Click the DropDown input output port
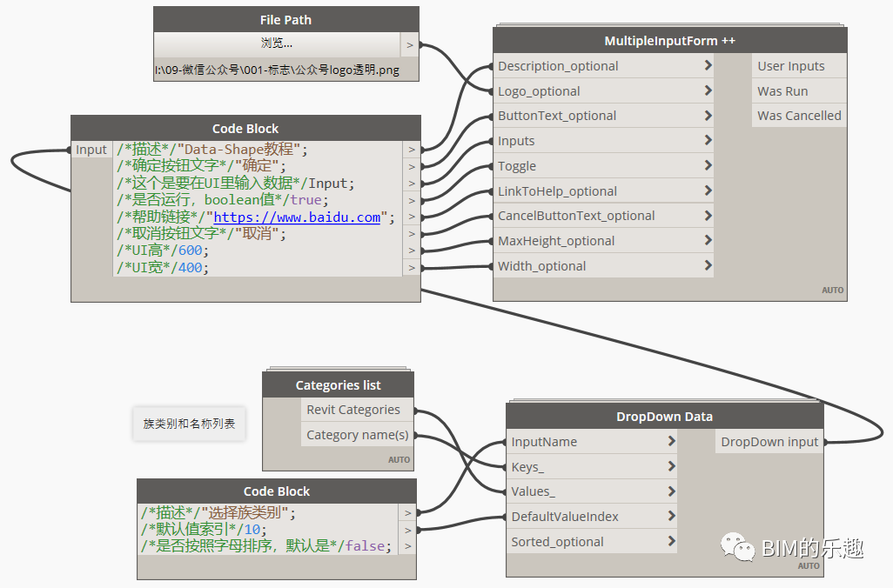The image size is (893, 588). (x=768, y=441)
